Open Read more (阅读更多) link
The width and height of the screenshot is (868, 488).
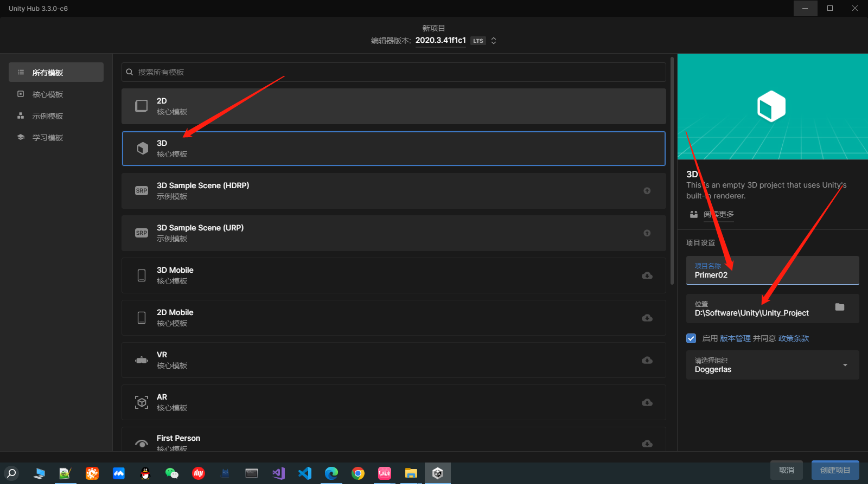[719, 214]
